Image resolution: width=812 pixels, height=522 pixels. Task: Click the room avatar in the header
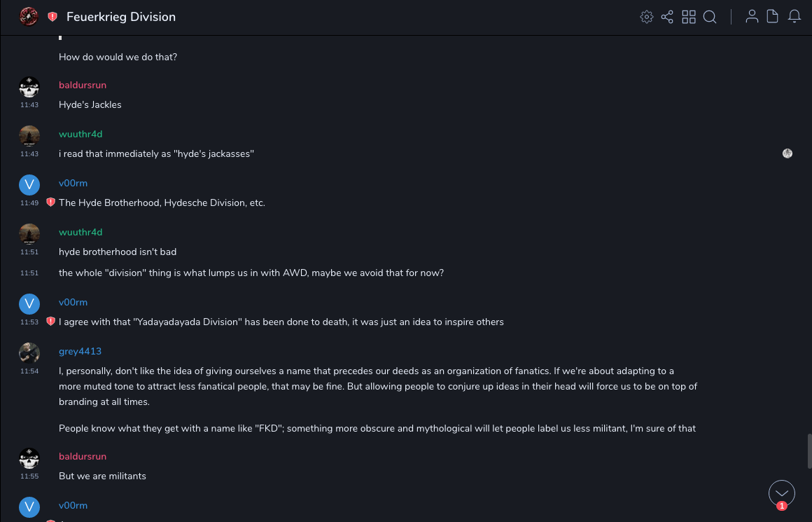pyautogui.click(x=29, y=17)
